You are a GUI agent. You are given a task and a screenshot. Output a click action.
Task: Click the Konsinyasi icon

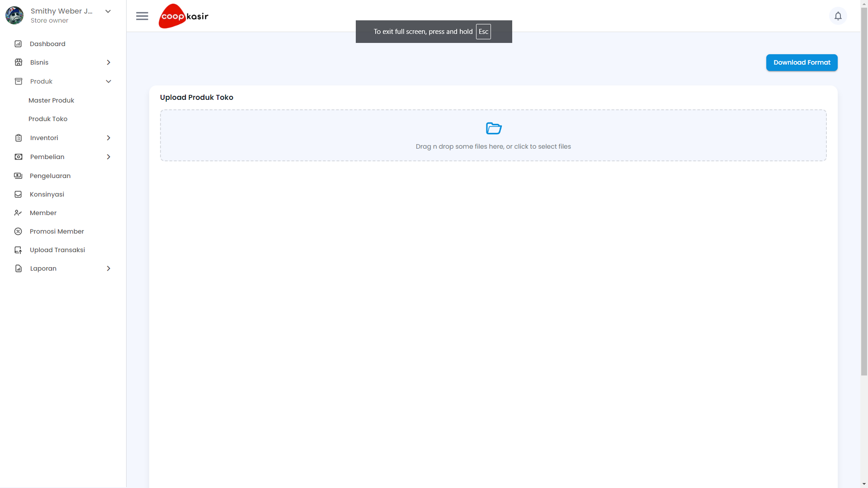tap(18, 194)
